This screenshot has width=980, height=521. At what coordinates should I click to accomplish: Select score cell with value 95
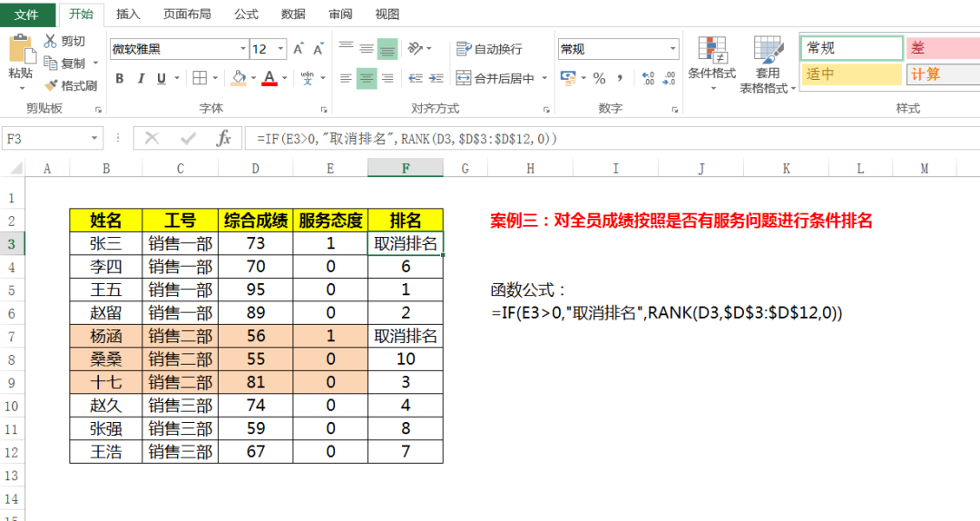coord(255,290)
